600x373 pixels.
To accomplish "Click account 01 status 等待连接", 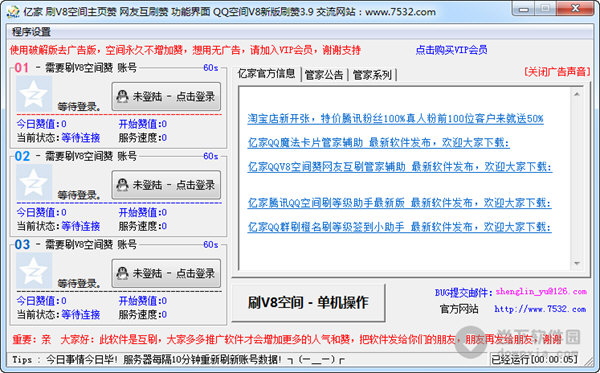I will 81,138.
